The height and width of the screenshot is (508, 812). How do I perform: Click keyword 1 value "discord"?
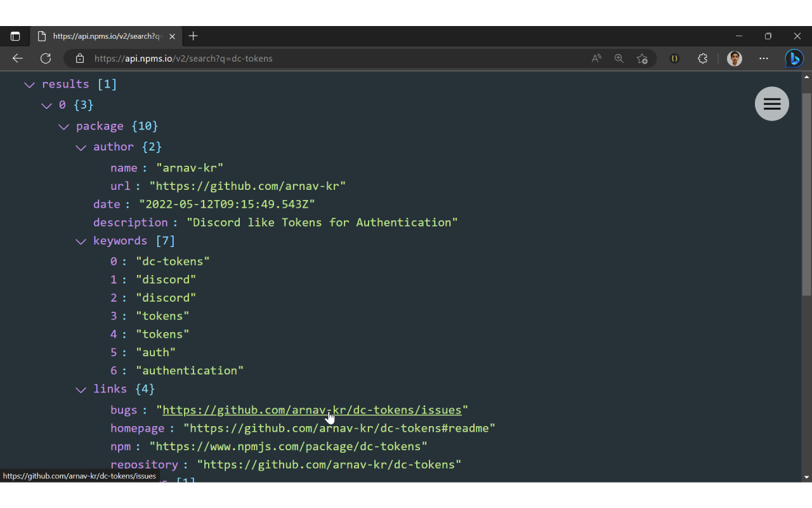coord(166,280)
